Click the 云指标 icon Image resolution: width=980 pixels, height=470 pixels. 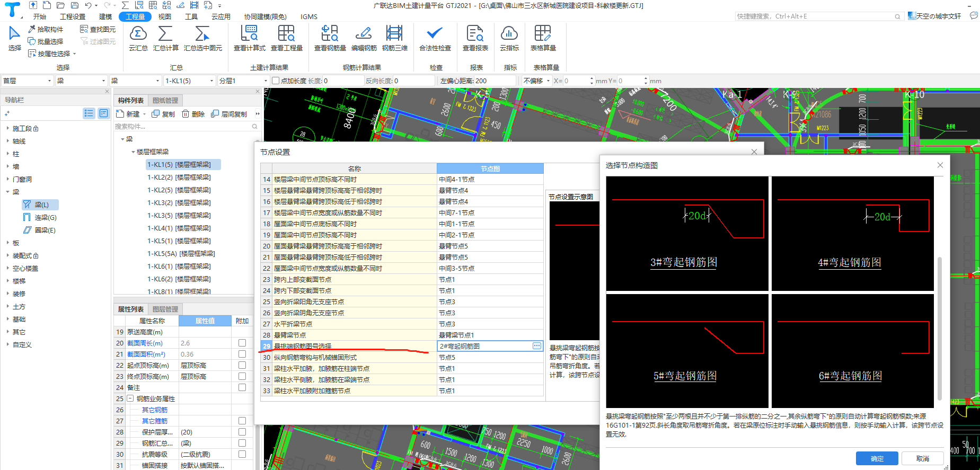pyautogui.click(x=509, y=38)
